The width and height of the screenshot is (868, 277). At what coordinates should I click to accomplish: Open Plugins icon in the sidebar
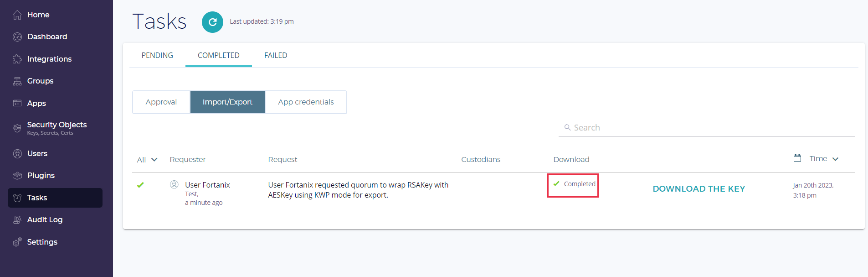[x=17, y=176]
